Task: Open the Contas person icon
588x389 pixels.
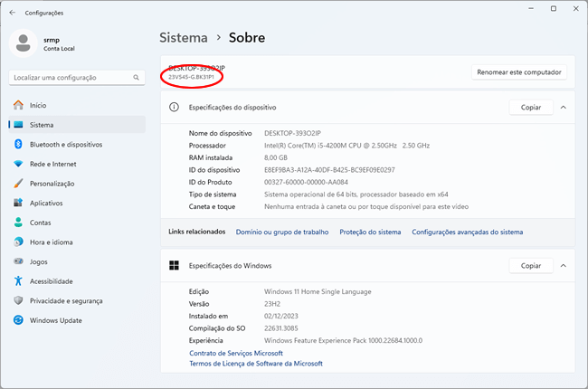Action: [x=18, y=223]
